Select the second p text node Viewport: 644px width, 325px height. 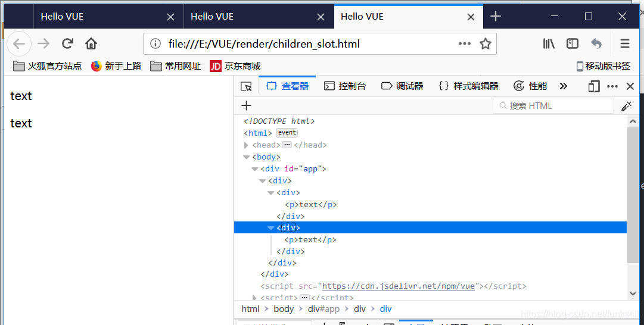click(x=310, y=240)
